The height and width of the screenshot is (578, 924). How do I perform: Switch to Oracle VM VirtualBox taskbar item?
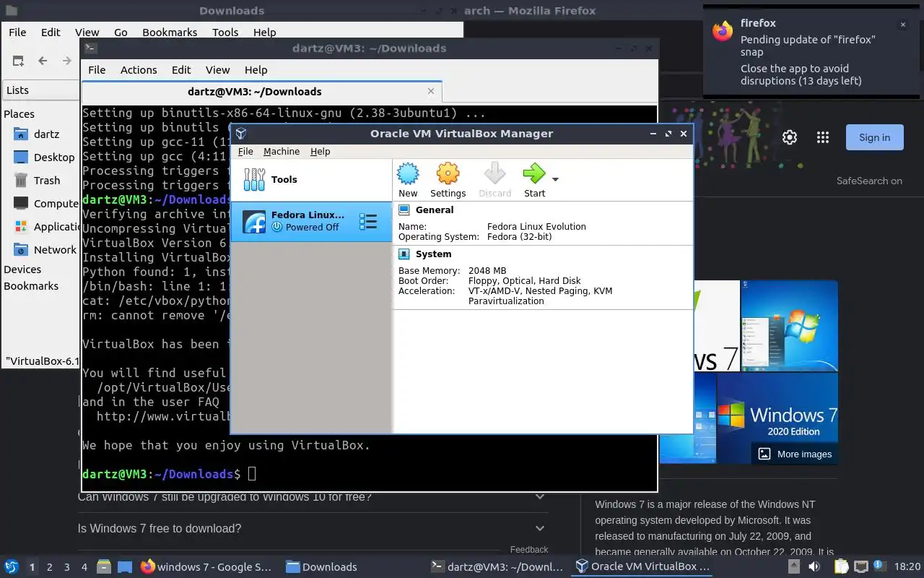tap(642, 566)
